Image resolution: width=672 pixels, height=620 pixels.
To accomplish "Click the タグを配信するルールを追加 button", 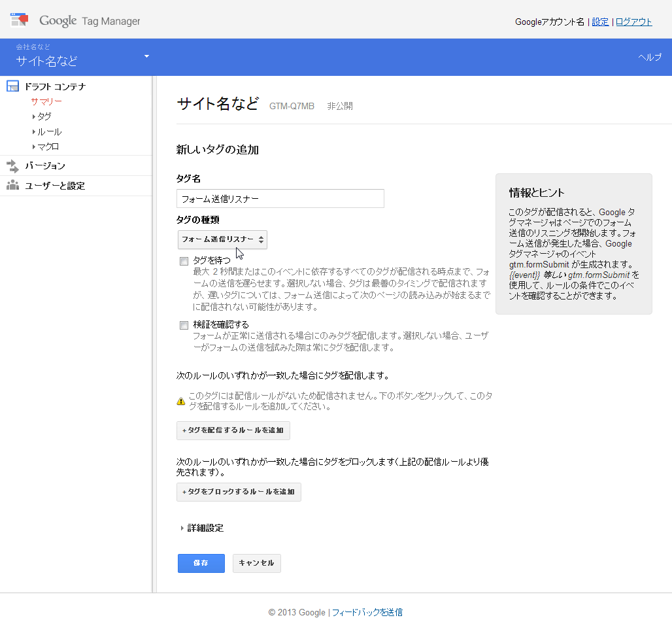I will point(233,430).
